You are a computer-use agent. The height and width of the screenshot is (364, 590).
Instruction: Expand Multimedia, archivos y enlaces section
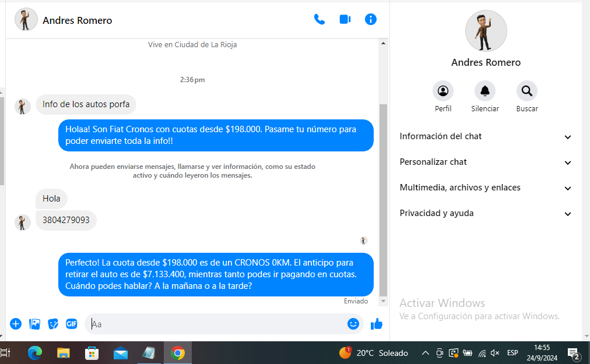(x=486, y=188)
